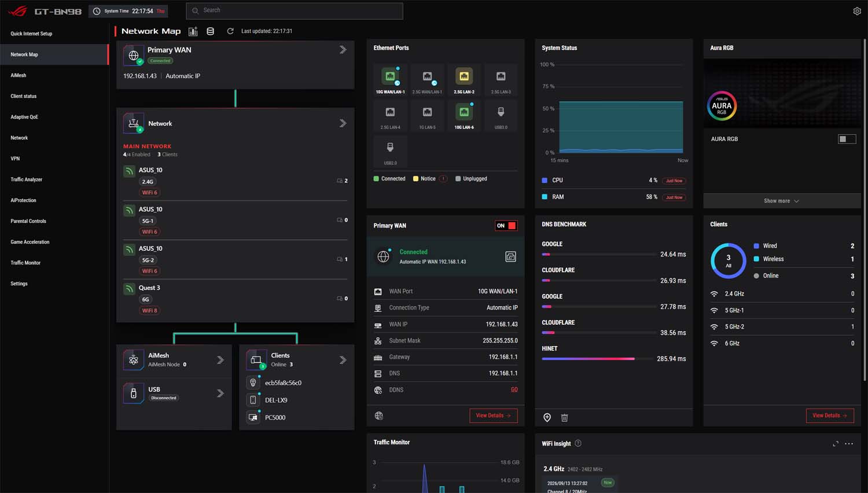Click the database icon beside Network Map title
The width and height of the screenshot is (868, 493).
tap(211, 31)
